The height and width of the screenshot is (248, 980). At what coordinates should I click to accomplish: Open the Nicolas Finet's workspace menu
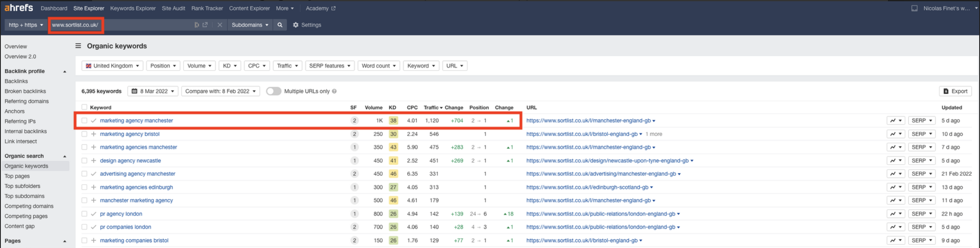[x=951, y=8]
